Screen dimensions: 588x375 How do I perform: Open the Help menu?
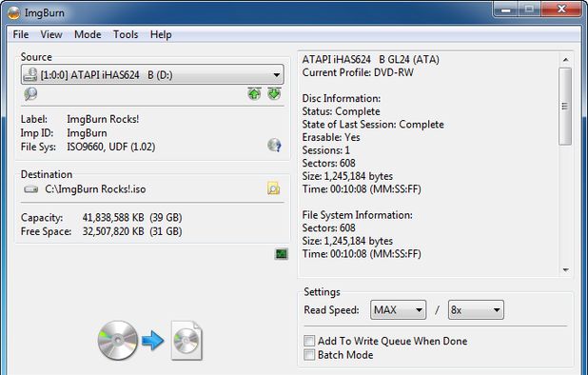pyautogui.click(x=161, y=34)
